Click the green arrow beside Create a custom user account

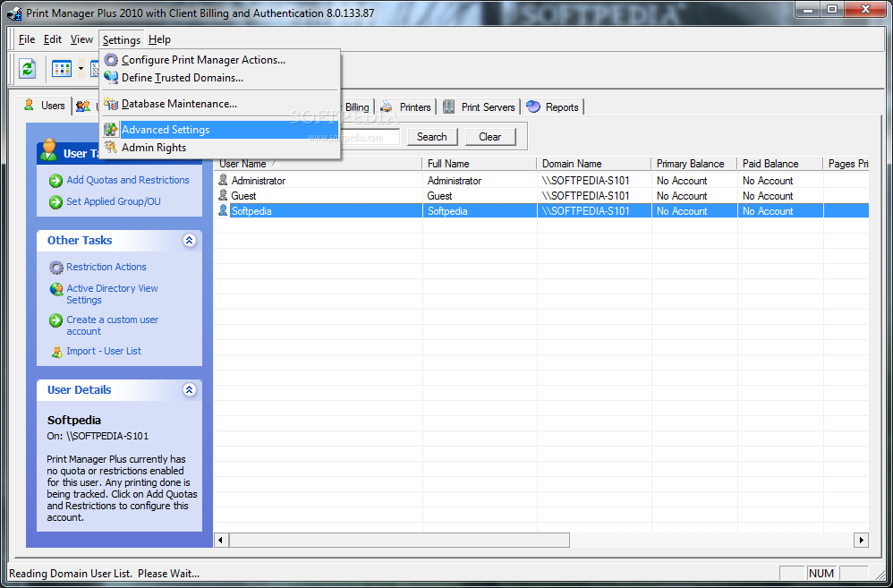click(55, 320)
